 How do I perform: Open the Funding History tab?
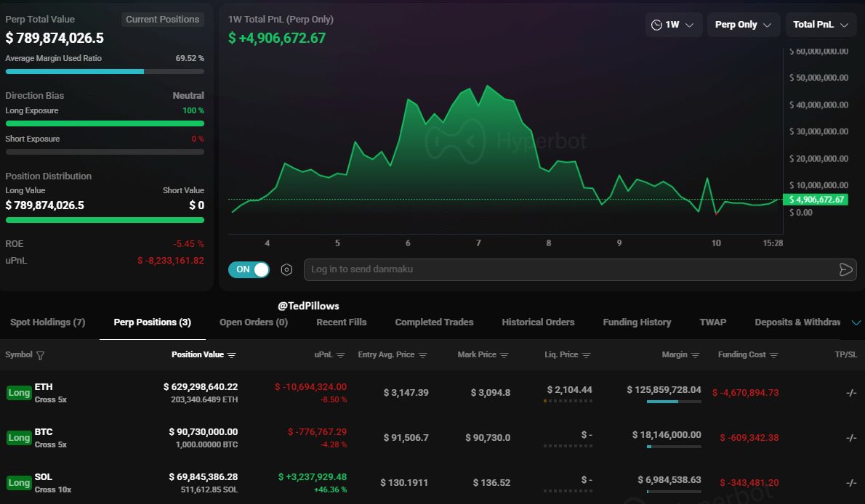(x=637, y=322)
